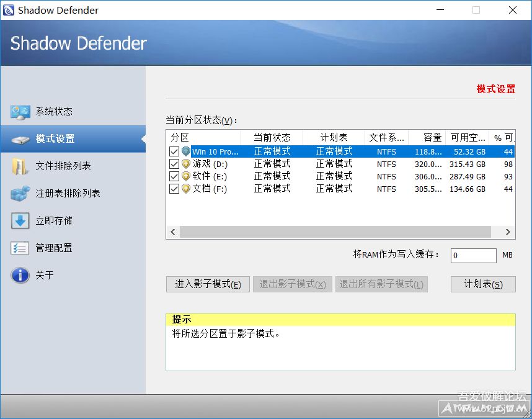532x419 pixels.
Task: Click the horizontal scrollbar right arrow
Action: [508, 232]
